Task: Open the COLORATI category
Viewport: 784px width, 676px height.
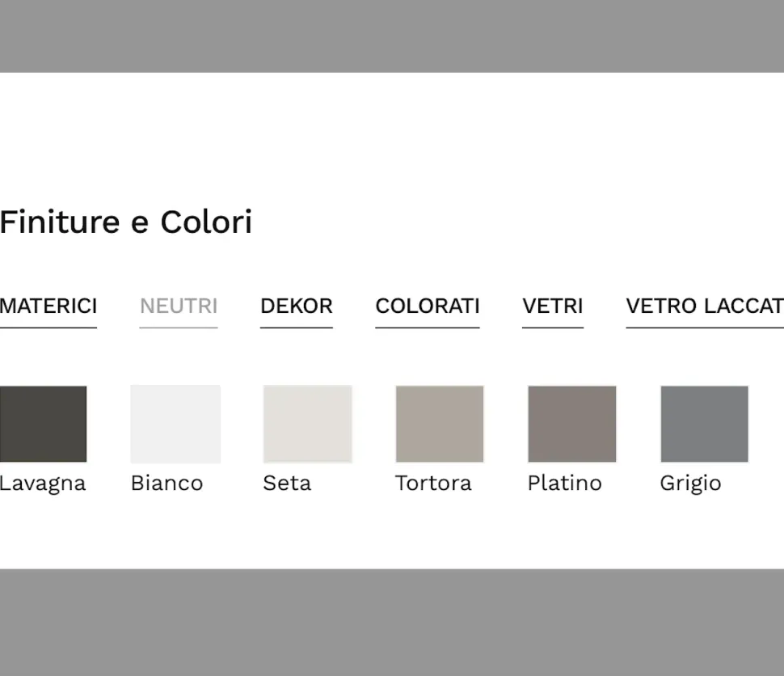Action: click(x=428, y=306)
